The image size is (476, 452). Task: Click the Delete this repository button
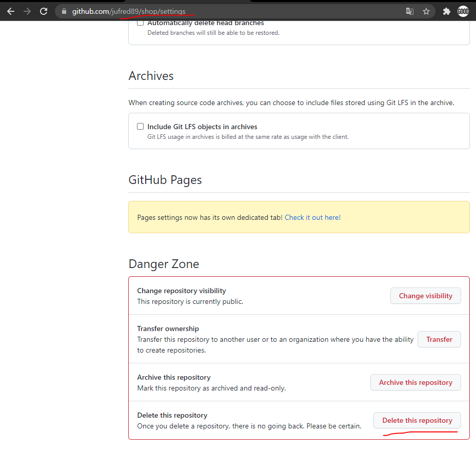point(417,420)
